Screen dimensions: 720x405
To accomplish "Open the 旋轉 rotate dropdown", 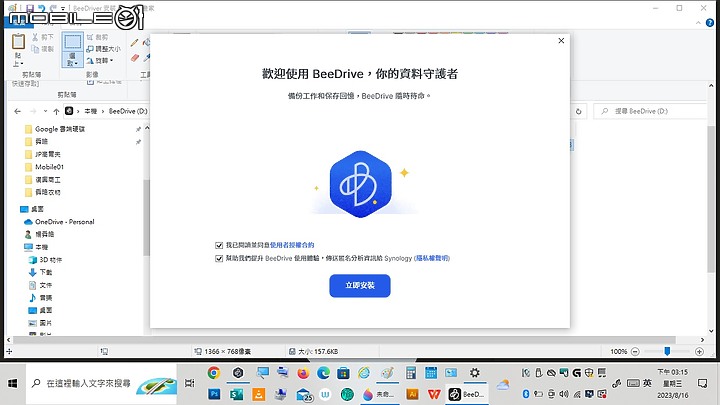I will tap(100, 61).
